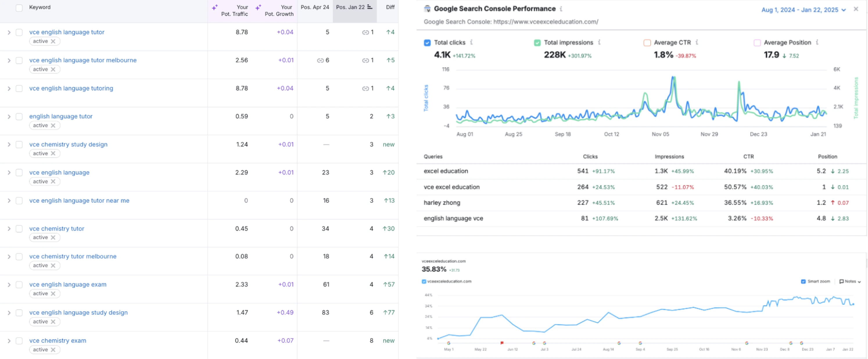Toggle the Smart zoom checkbox
This screenshot has width=868, height=359.
(803, 281)
